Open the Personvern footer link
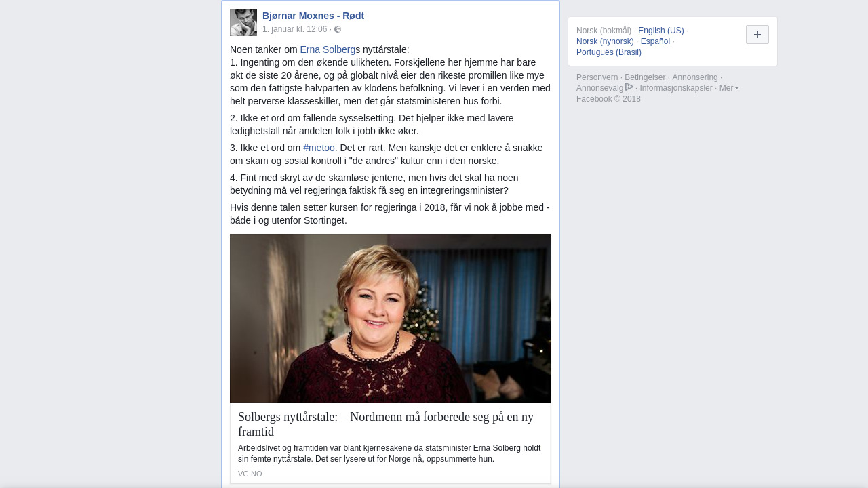This screenshot has height=488, width=868. click(x=597, y=77)
